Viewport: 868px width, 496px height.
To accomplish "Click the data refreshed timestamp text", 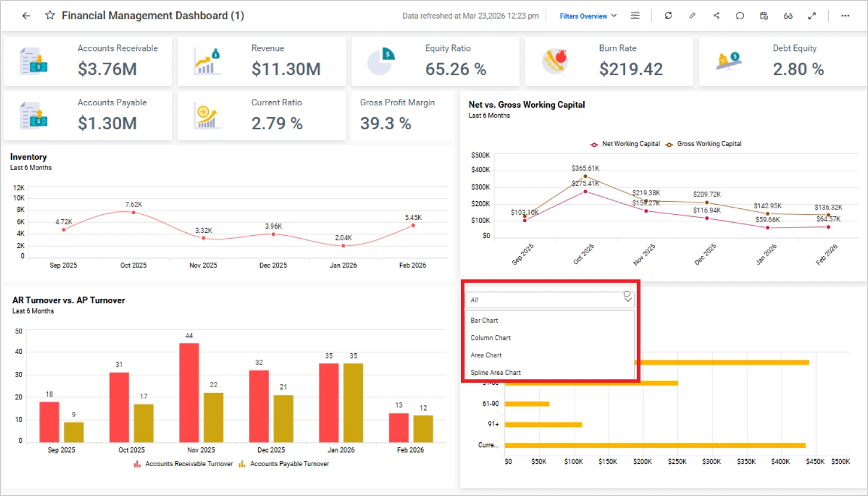I will [470, 16].
